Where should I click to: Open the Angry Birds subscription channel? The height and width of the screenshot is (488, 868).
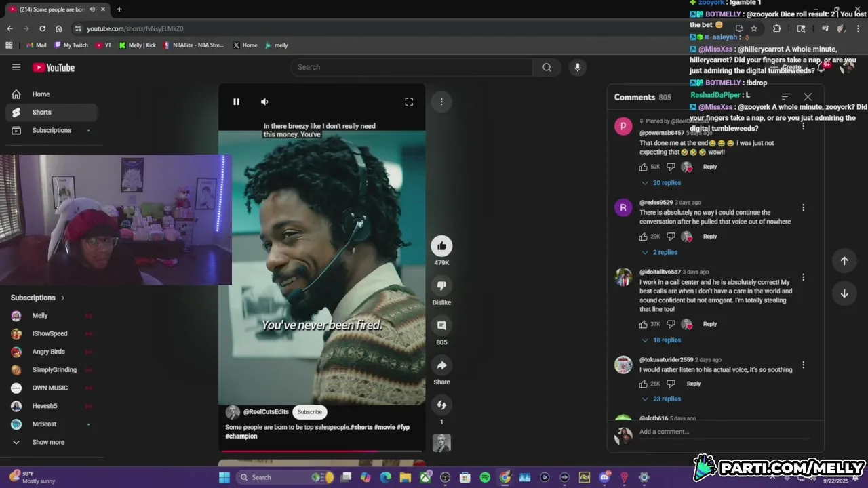click(52, 352)
